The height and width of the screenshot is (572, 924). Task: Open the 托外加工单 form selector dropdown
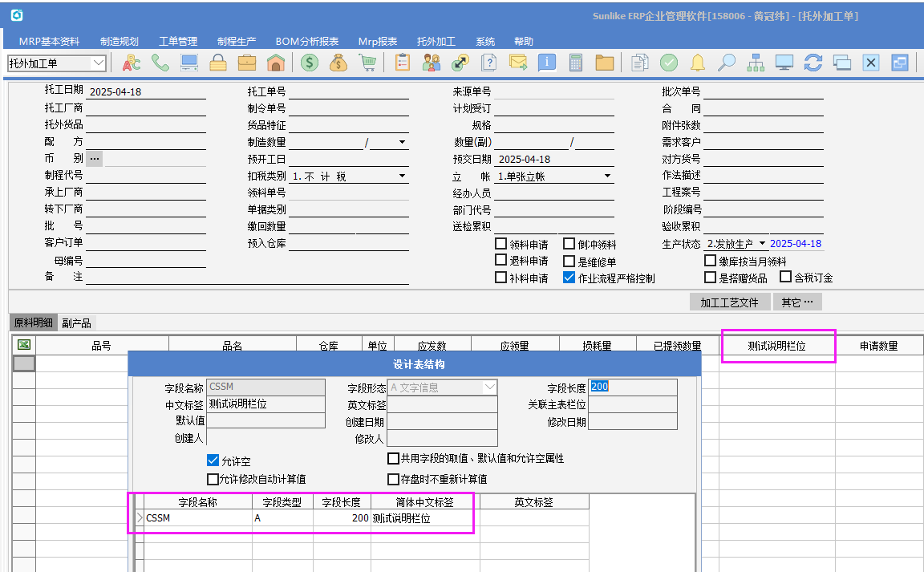(x=99, y=63)
